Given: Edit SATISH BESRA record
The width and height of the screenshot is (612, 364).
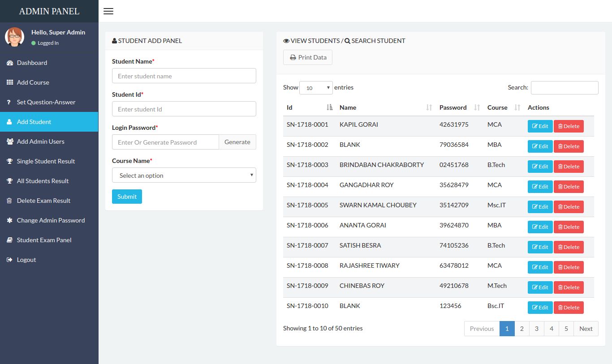Looking at the screenshot, I should [540, 247].
